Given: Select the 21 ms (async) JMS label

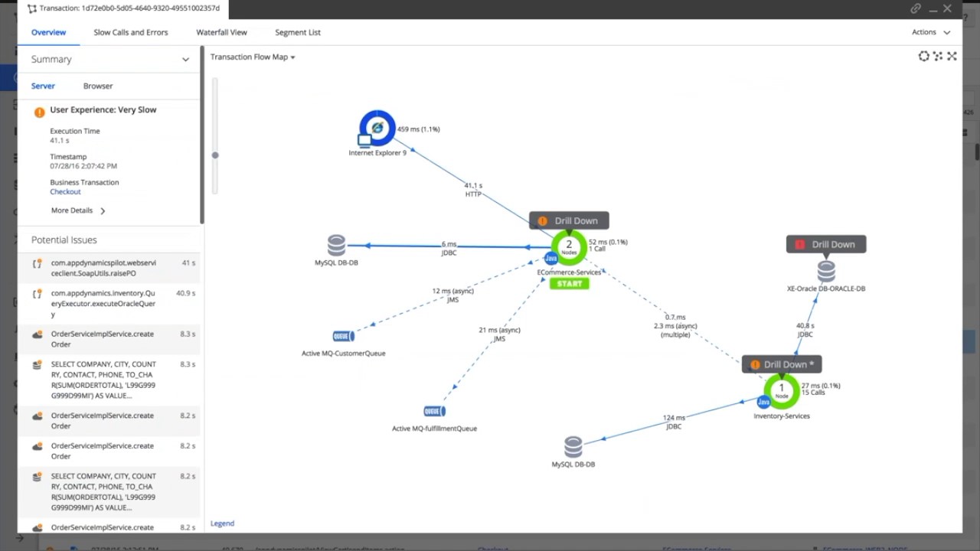Looking at the screenshot, I should click(x=499, y=334).
